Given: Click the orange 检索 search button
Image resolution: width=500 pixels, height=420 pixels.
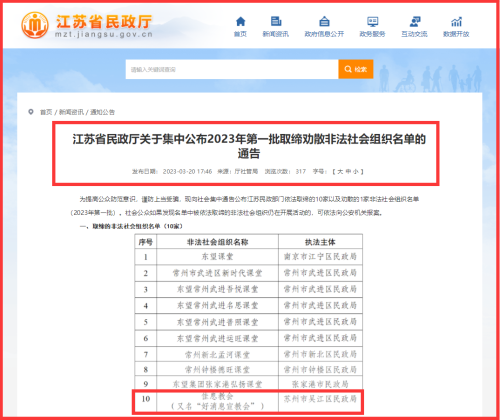Looking at the screenshot, I should point(356,69).
